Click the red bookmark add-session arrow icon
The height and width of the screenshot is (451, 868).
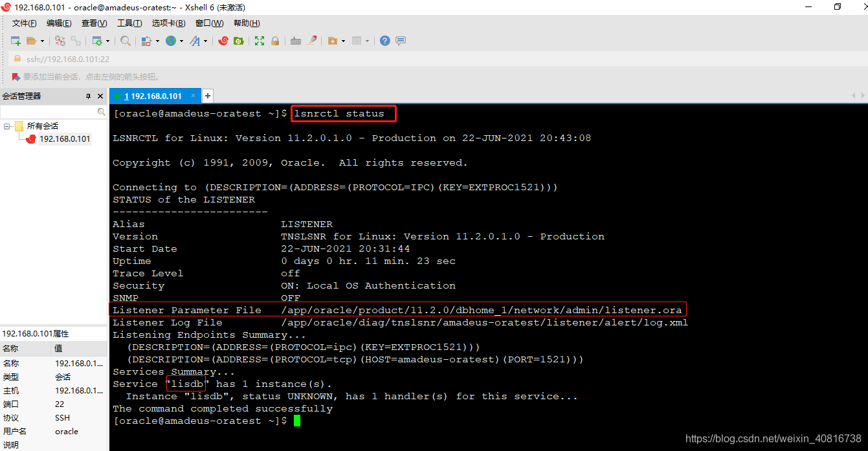[x=16, y=76]
